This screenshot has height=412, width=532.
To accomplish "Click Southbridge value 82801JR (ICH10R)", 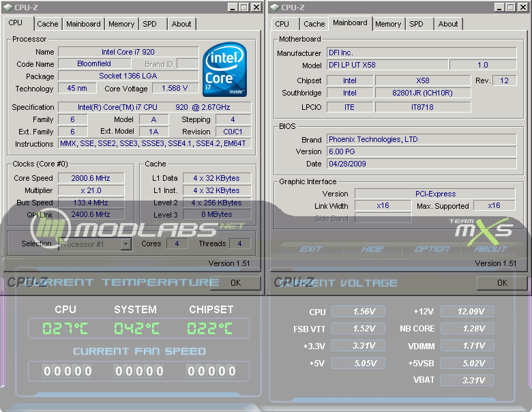I will pyautogui.click(x=423, y=93).
